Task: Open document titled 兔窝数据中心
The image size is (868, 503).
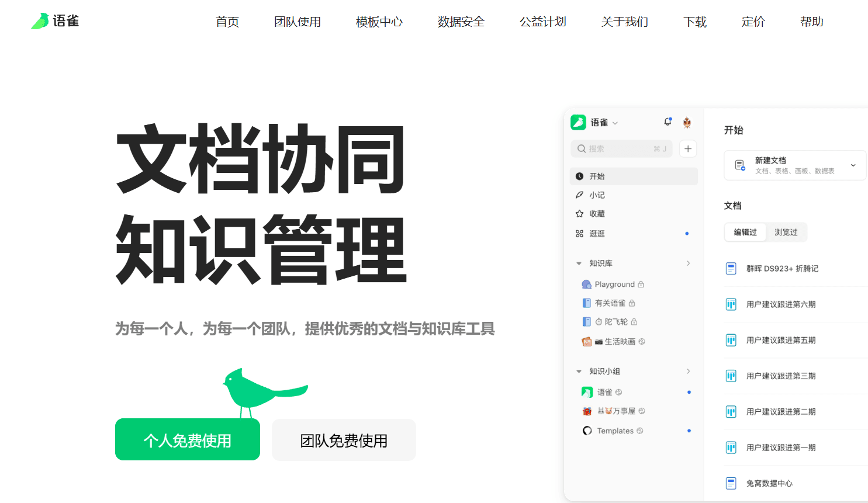Action: 769,484
